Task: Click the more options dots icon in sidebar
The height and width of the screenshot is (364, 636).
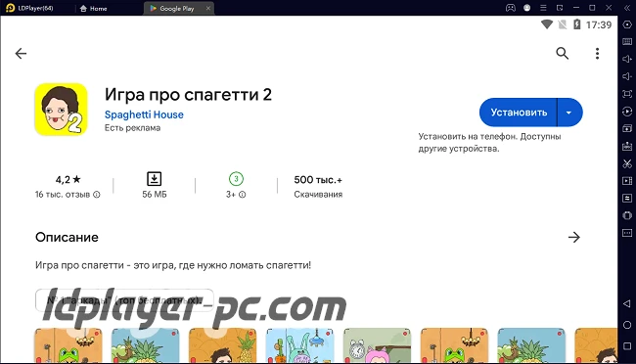Action: 627,233
